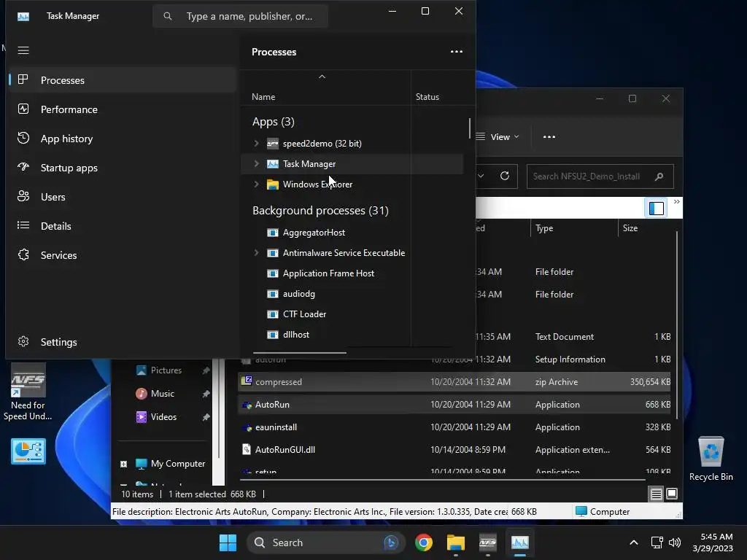Click the Search NFSU2_Demo_Install field
This screenshot has height=560, width=747.
point(600,176)
